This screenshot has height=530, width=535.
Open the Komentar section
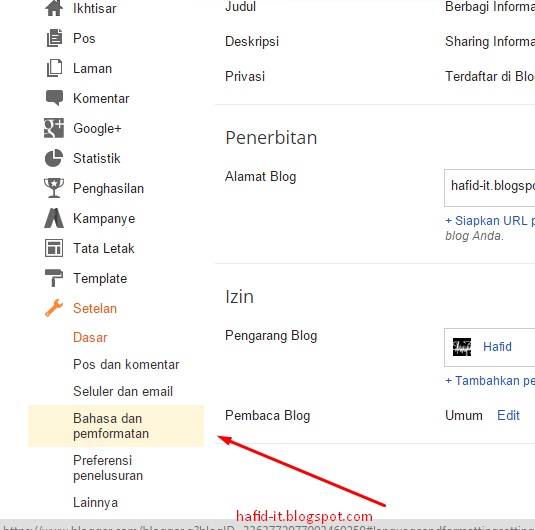click(101, 99)
